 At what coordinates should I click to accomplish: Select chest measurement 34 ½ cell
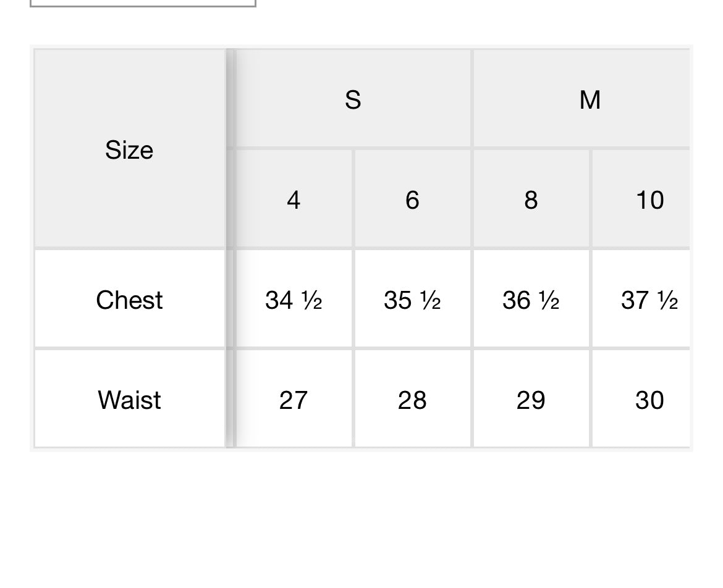coord(294,300)
